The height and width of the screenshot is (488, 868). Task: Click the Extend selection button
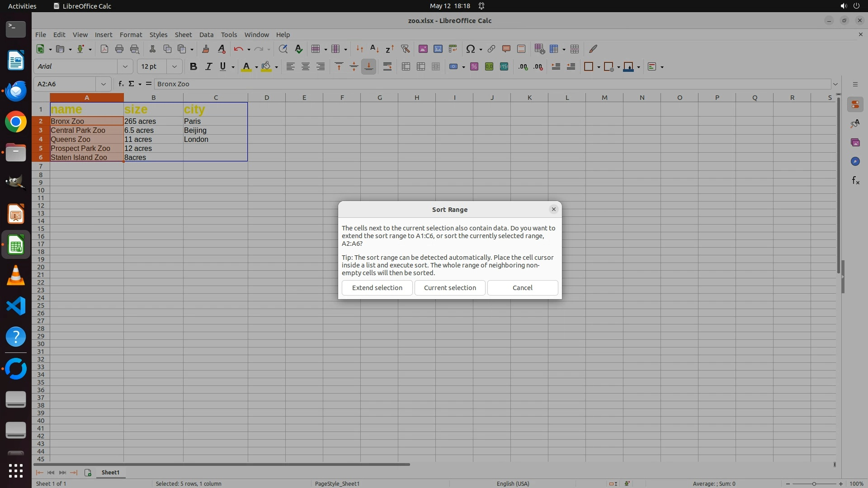point(377,288)
